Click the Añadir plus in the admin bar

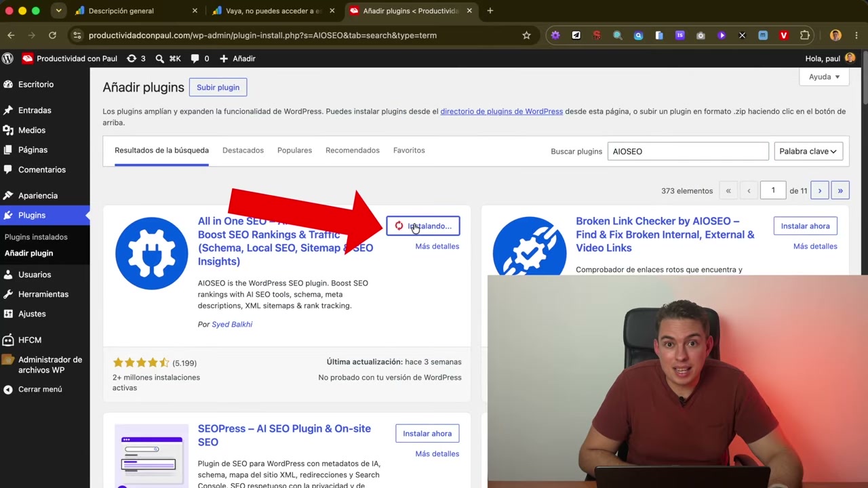pyautogui.click(x=237, y=58)
